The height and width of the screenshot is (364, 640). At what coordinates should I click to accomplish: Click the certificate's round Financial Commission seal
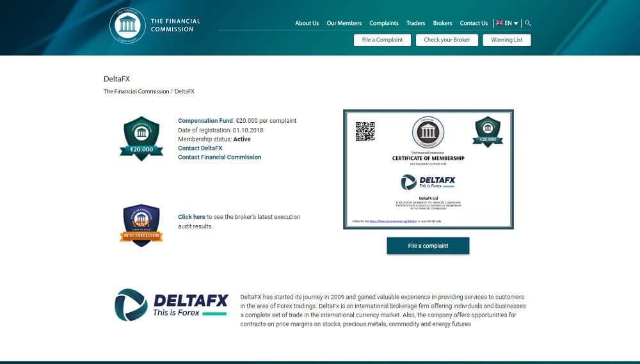[x=428, y=132]
